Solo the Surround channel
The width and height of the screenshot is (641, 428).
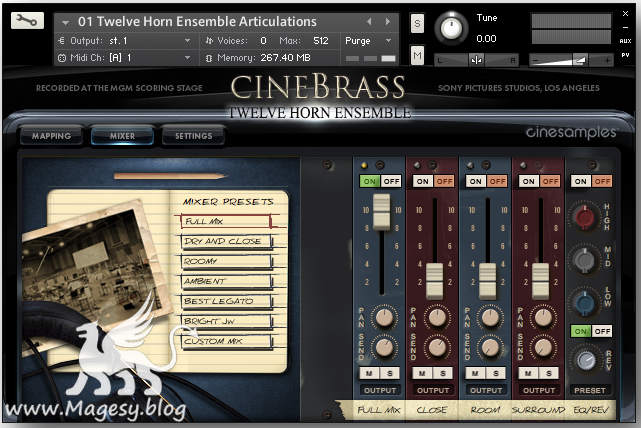tap(549, 373)
